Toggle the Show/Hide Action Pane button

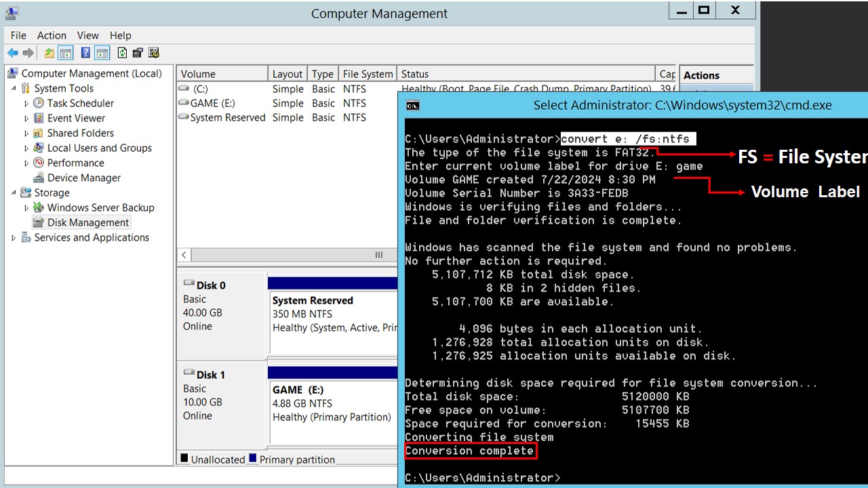pyautogui.click(x=102, y=53)
